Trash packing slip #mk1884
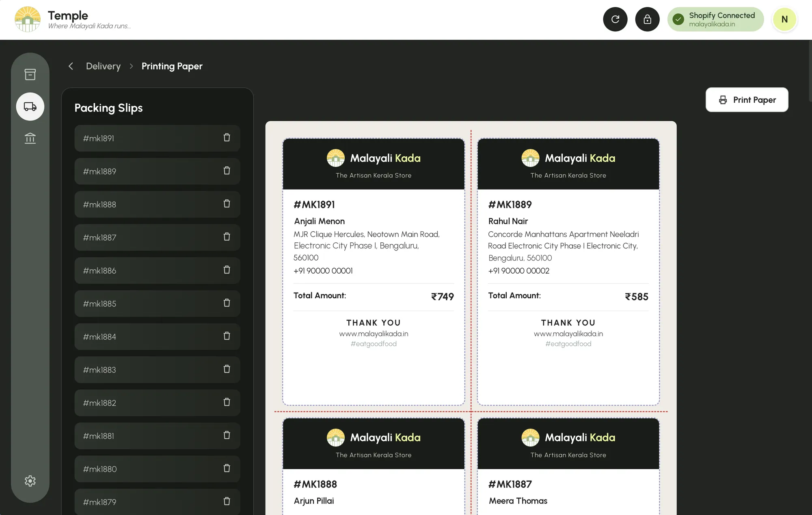This screenshot has height=515, width=812. 227,336
